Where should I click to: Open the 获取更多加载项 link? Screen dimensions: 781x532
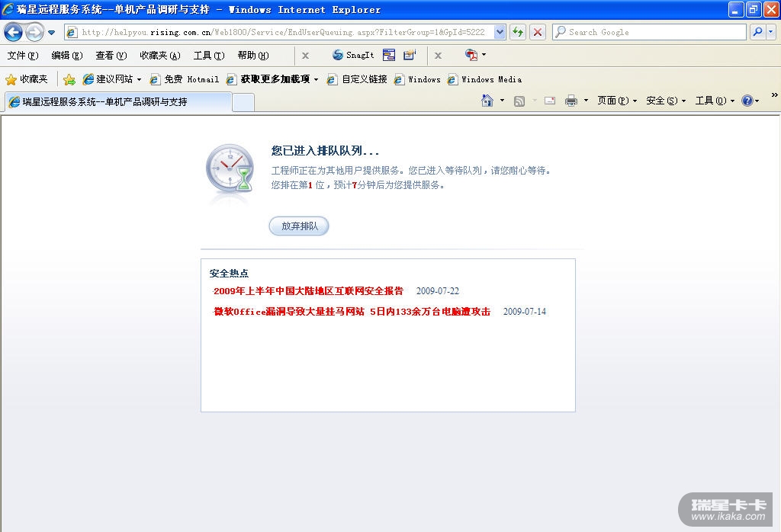click(x=268, y=79)
